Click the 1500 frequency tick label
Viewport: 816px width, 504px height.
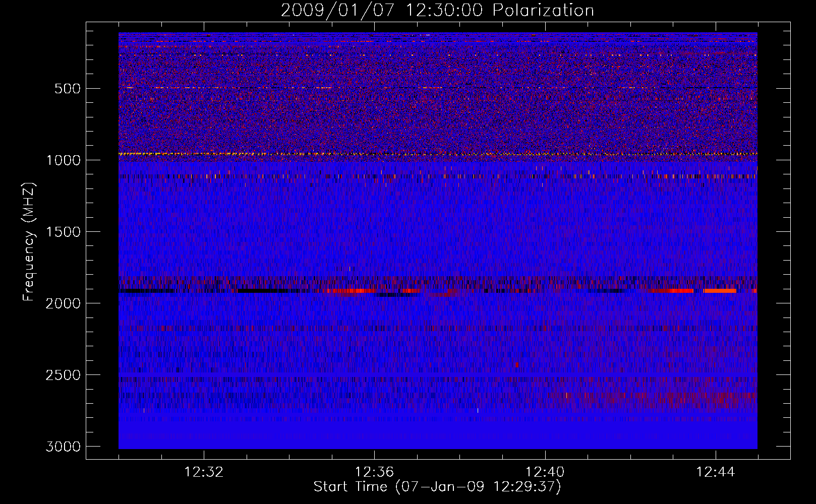(63, 232)
